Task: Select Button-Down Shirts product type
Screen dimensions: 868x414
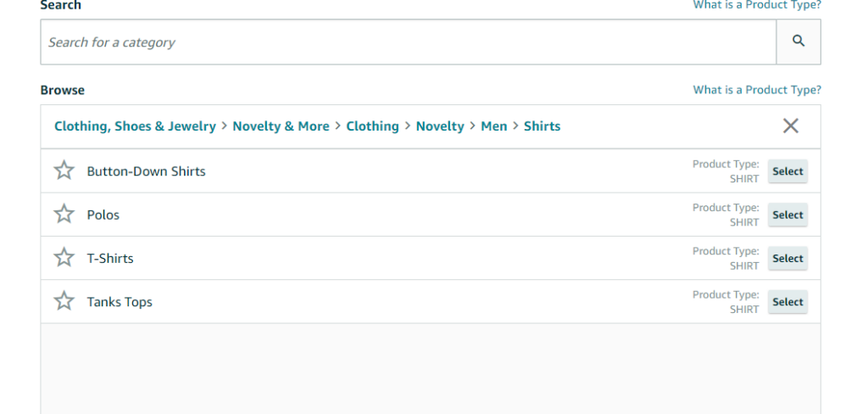Action: [x=787, y=171]
